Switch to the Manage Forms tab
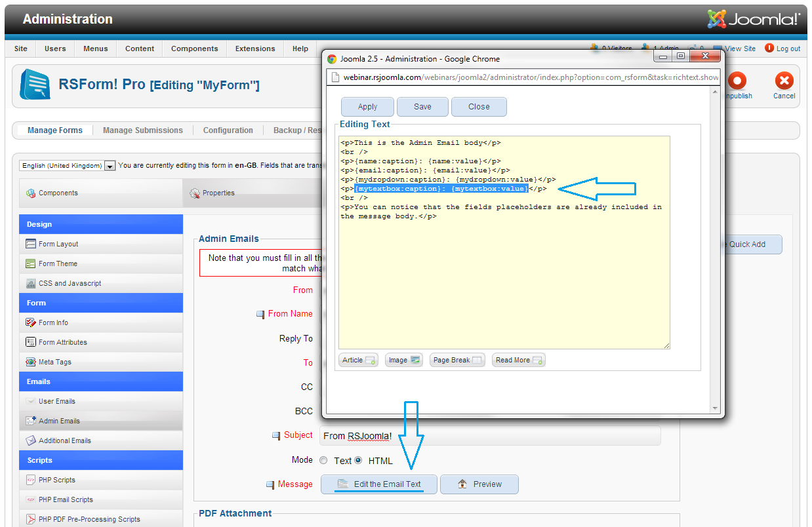812x527 pixels. coord(55,130)
